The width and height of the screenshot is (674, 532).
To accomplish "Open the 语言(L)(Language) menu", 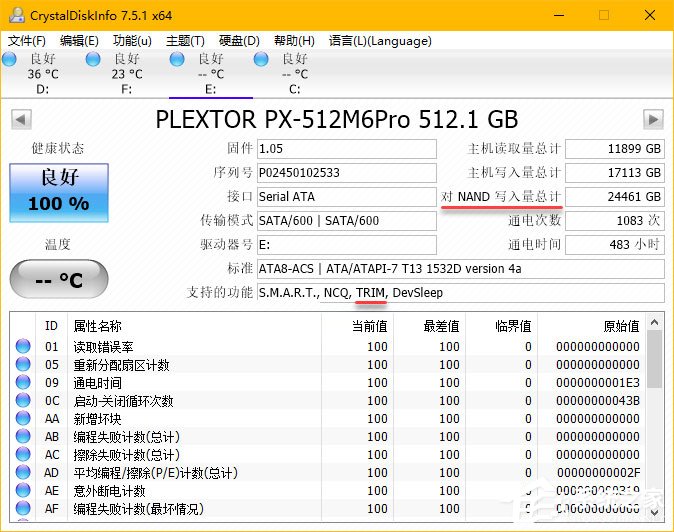I will tap(380, 41).
